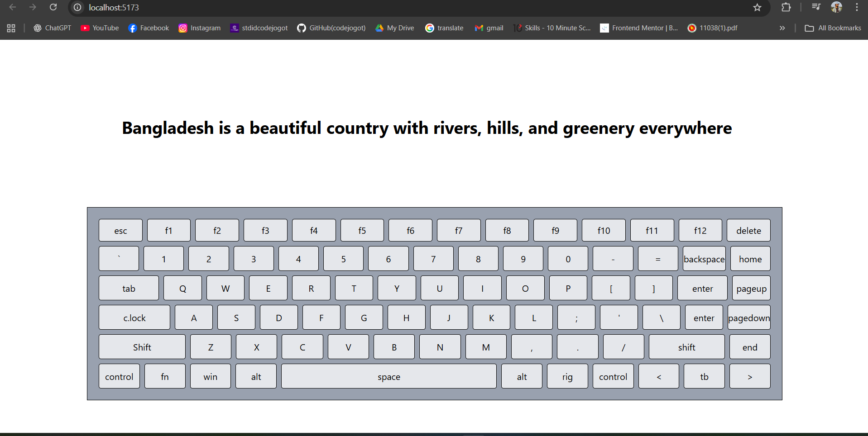Screen dimensions: 868x436
Task: Click the rig key on bottom row
Action: pos(567,376)
